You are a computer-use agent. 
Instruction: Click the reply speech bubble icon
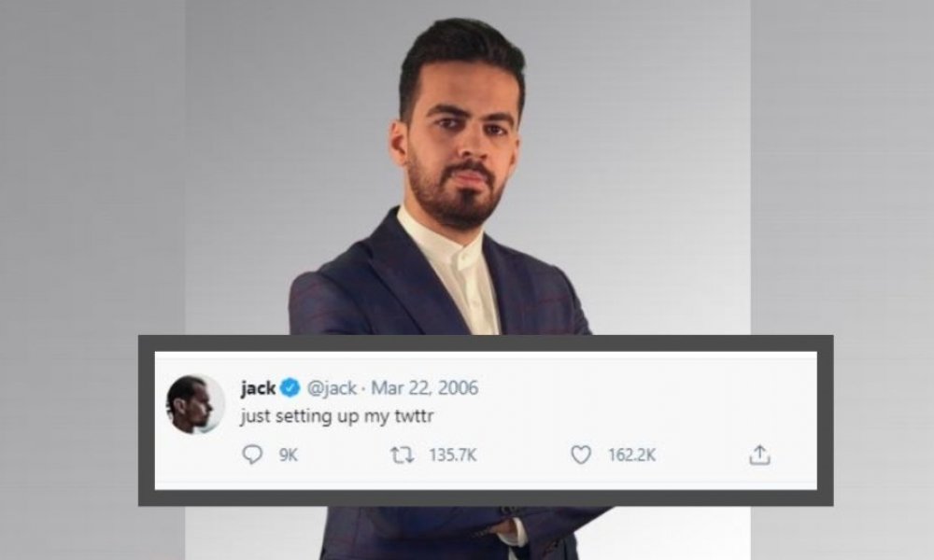(x=252, y=455)
